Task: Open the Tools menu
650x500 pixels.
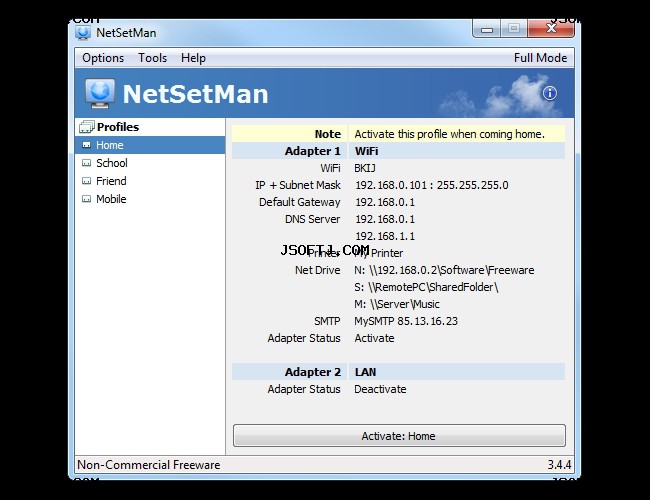Action: [x=153, y=58]
